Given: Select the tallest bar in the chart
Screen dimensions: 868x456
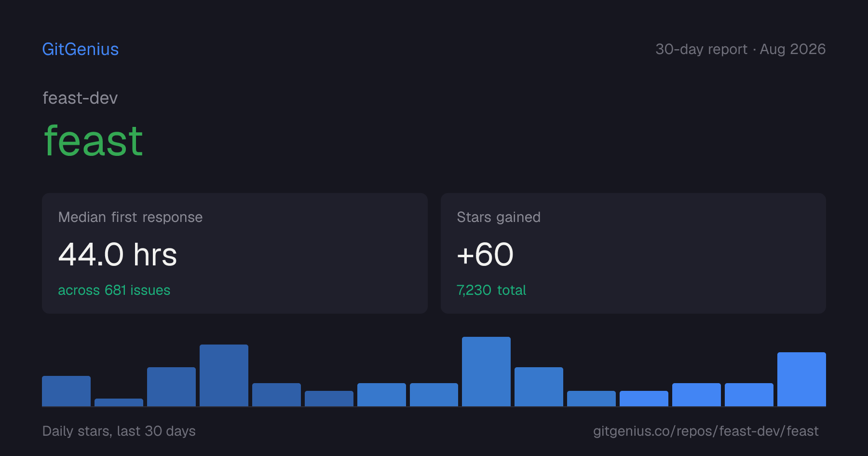Looking at the screenshot, I should click(486, 372).
